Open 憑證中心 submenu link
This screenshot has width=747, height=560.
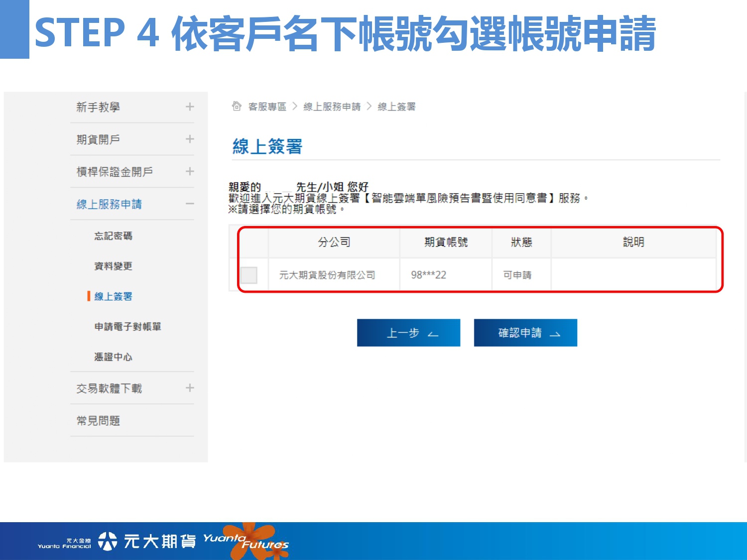point(114,357)
